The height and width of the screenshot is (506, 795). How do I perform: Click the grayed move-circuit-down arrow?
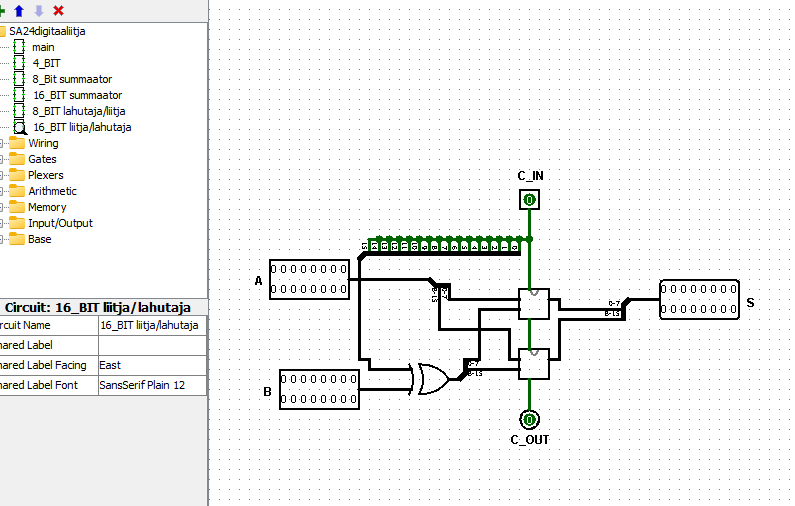(x=39, y=10)
